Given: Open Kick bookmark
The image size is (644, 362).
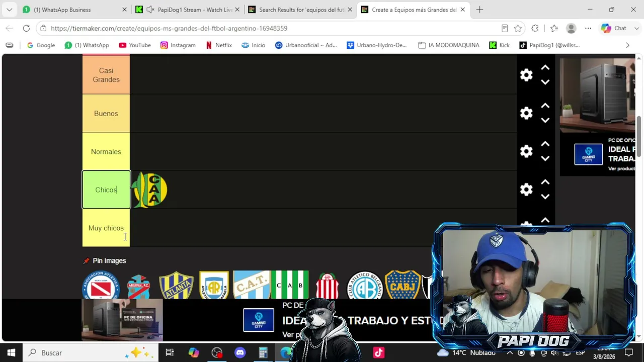Looking at the screenshot, I should coord(500,45).
